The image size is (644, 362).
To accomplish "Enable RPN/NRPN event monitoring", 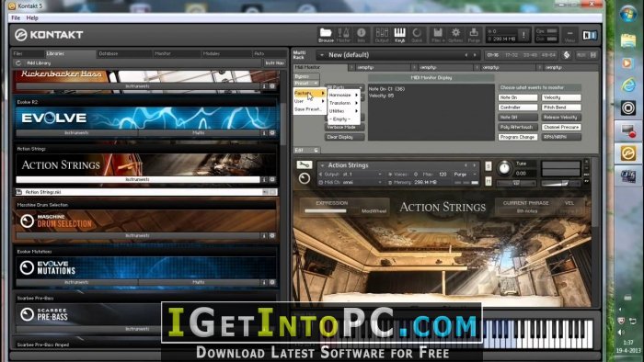I will [561, 137].
